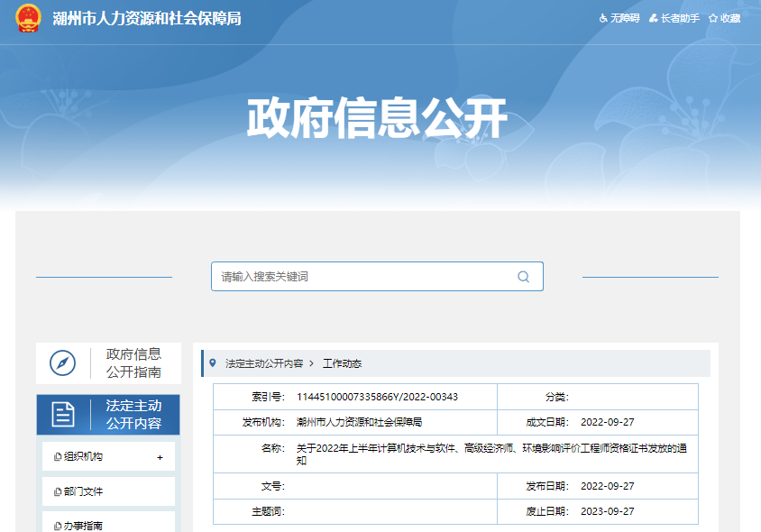This screenshot has width=761, height=532.
Task: Open the 办事指南 sidebar item
Action: [84, 525]
